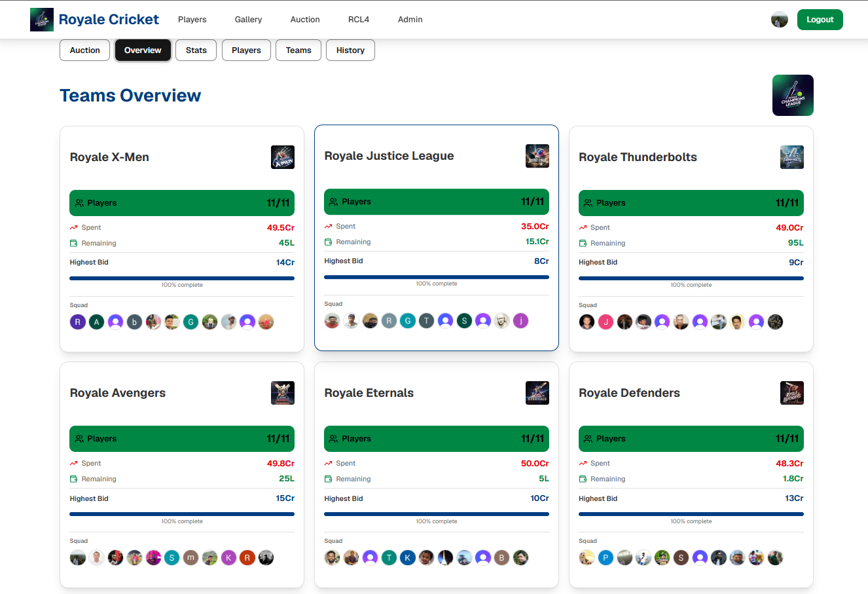Click the brown B avatar in Eternals squad

[x=501, y=557]
